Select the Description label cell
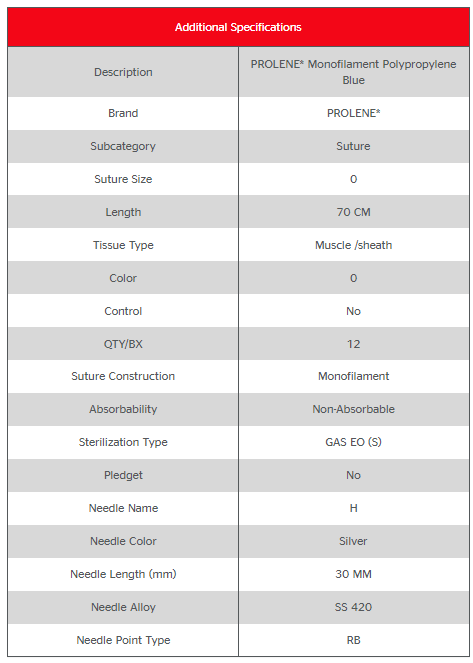Screen dimensions: 473x663 123,72
